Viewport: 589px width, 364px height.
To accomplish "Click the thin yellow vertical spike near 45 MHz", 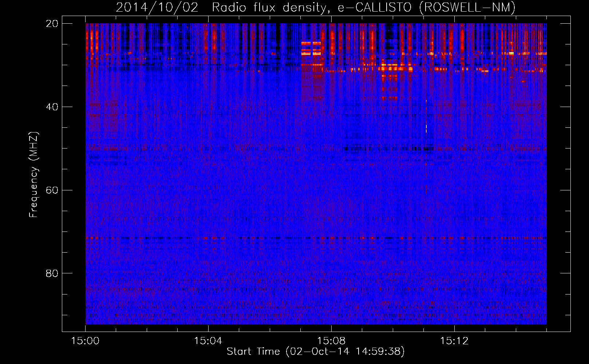I will click(426, 127).
